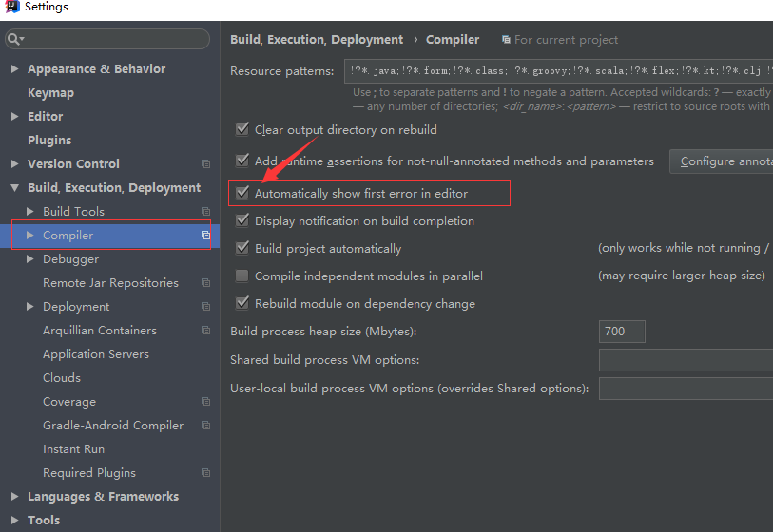Click Build, Execution, Deployment breadcrumb link
773x532 pixels.
(x=317, y=40)
